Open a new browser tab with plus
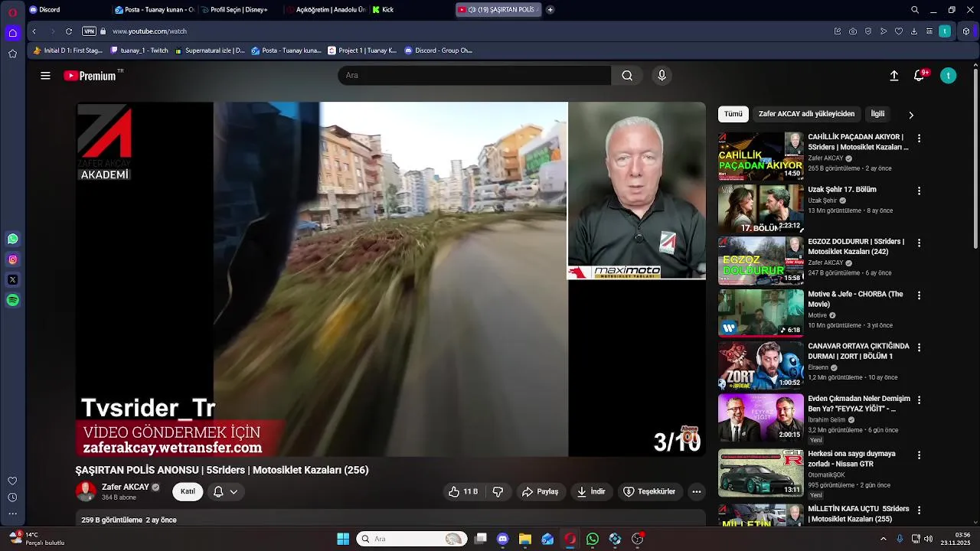This screenshot has height=551, width=980. click(x=550, y=10)
